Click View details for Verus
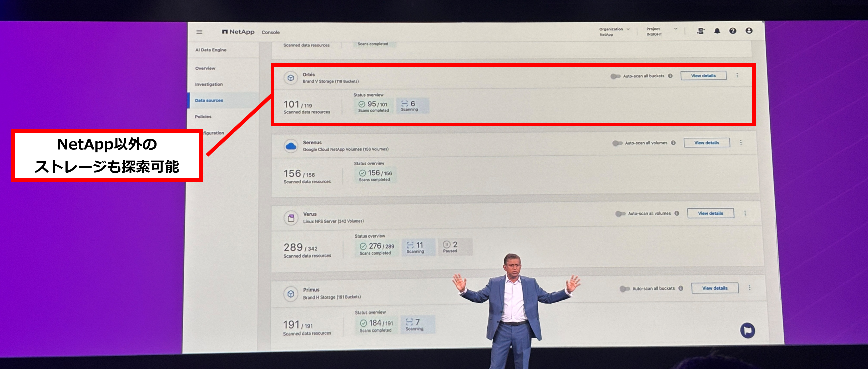 (x=711, y=213)
